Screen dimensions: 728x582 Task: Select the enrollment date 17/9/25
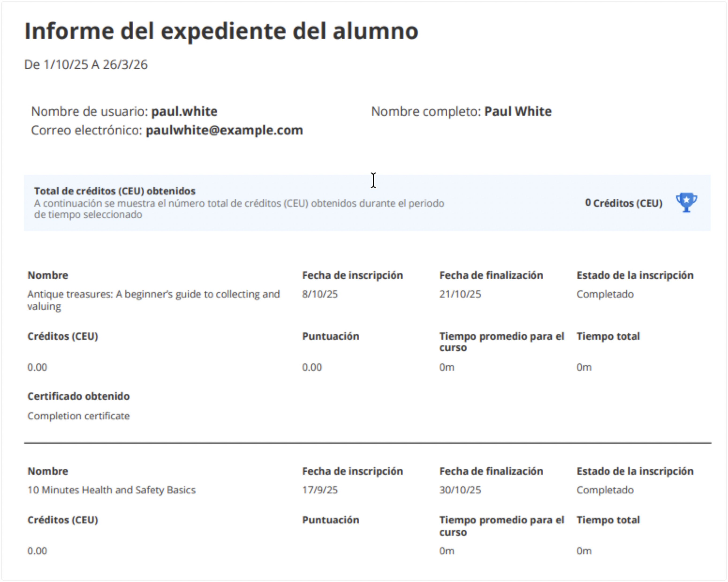[x=320, y=489]
